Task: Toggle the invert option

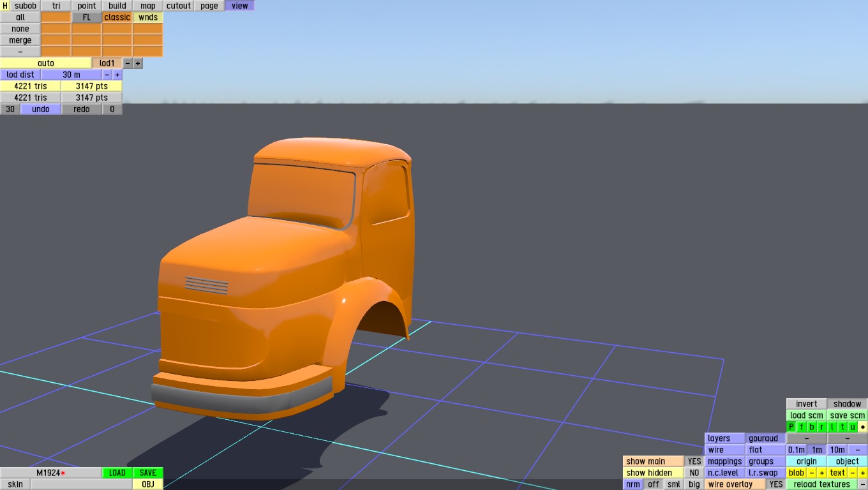Action: coord(807,404)
